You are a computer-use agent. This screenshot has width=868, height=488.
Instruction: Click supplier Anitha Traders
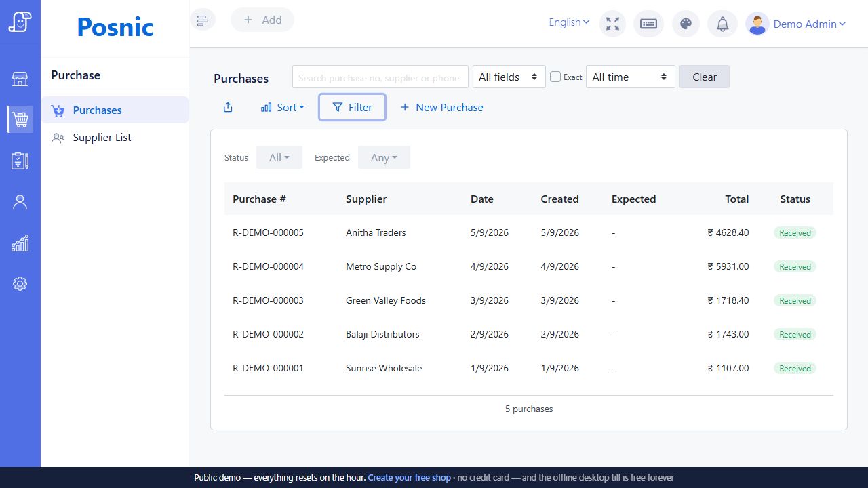376,232
